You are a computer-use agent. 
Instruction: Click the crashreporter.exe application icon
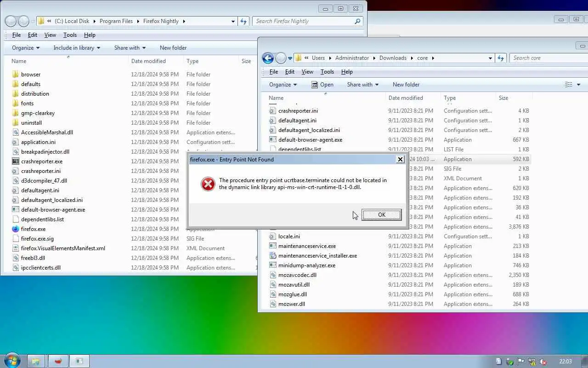tap(15, 161)
